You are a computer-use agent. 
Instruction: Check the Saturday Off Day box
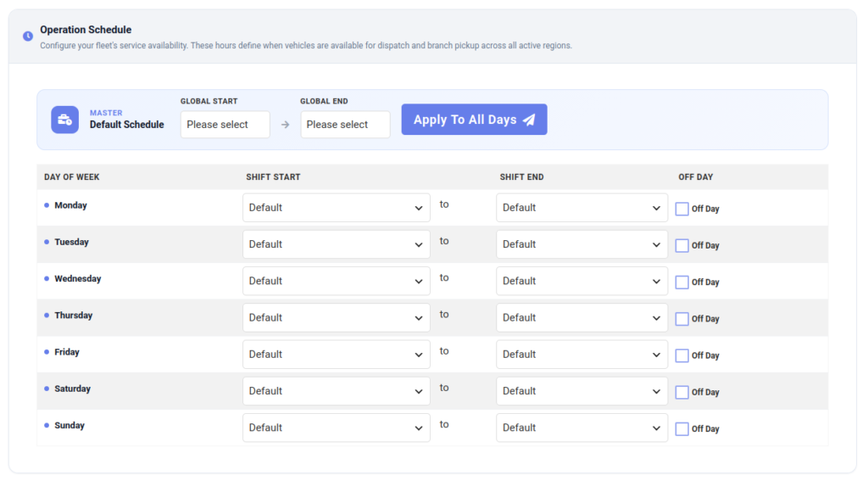(682, 392)
